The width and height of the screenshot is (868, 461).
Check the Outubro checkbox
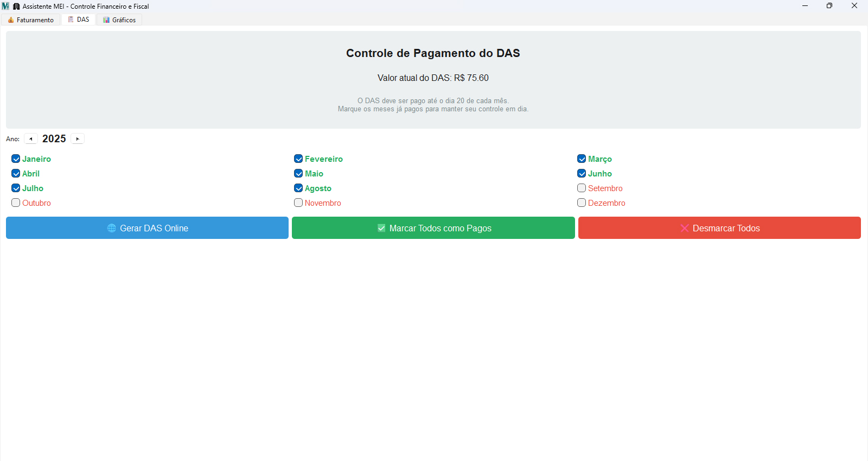coord(16,203)
